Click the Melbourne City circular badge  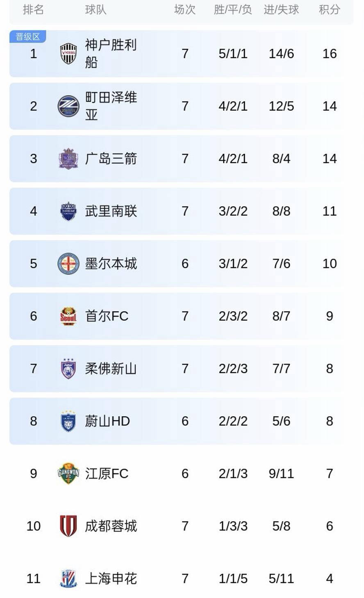pos(68,264)
